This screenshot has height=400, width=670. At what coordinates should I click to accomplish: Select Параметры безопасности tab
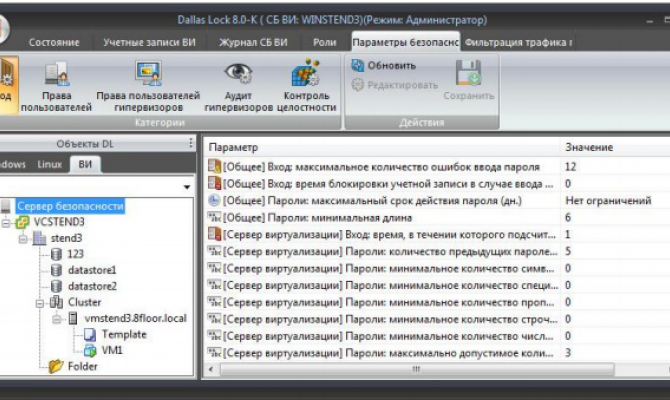click(406, 42)
